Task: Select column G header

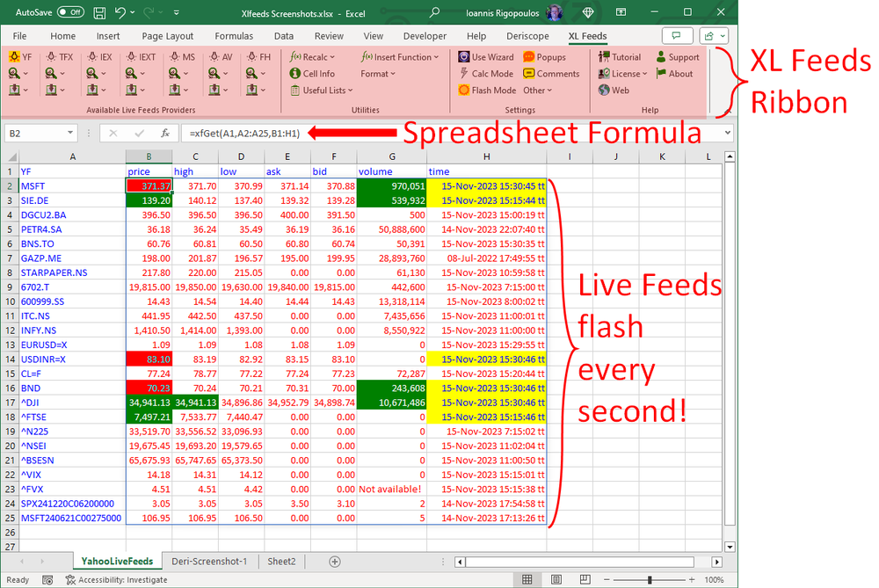Action: point(392,157)
